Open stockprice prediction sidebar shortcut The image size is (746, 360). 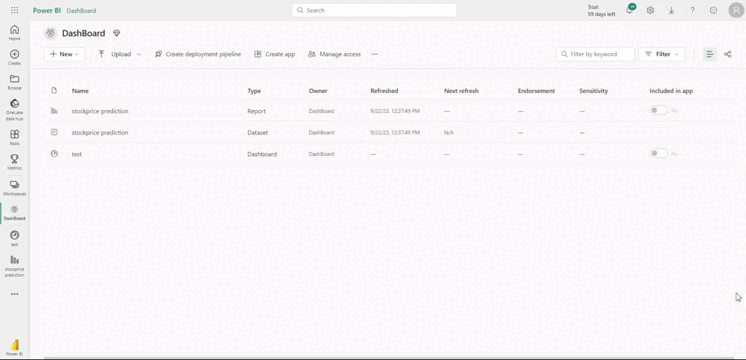pos(14,266)
